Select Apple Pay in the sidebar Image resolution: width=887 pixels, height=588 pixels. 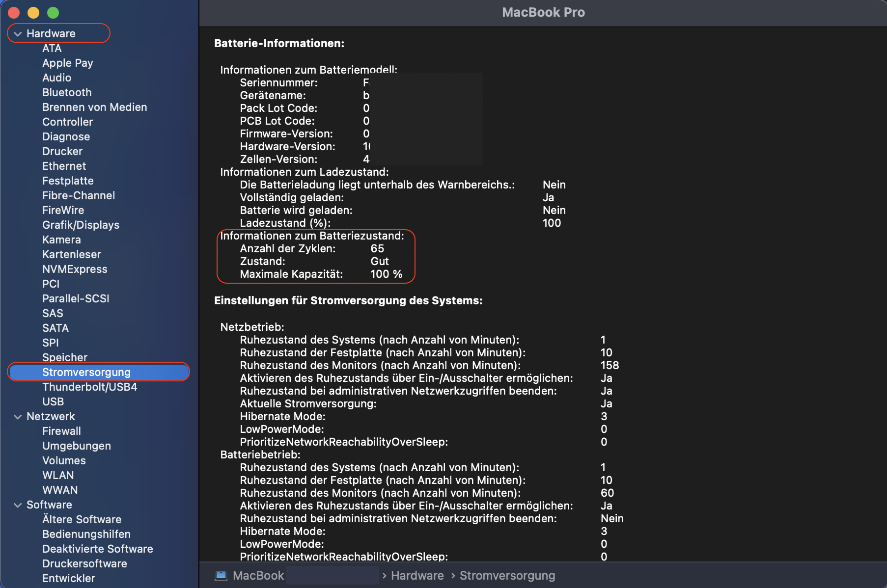pyautogui.click(x=67, y=63)
